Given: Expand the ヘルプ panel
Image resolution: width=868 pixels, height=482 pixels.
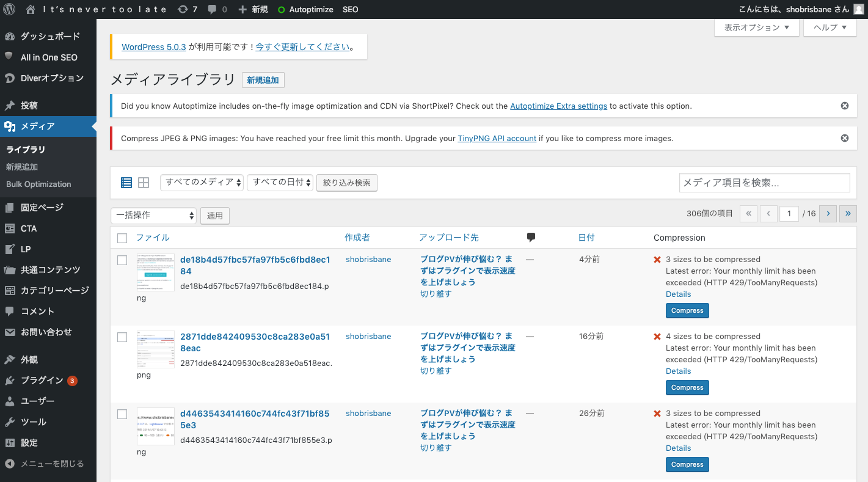Looking at the screenshot, I should coord(830,27).
